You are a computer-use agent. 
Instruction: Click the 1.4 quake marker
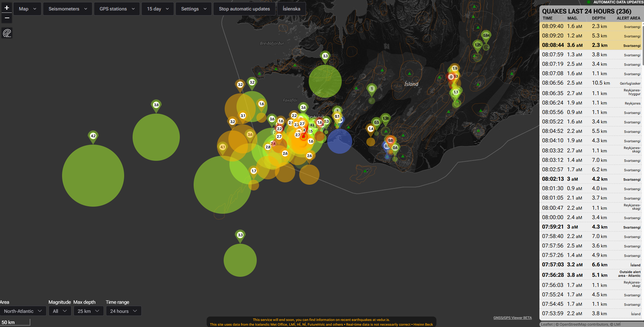pyautogui.click(x=370, y=129)
